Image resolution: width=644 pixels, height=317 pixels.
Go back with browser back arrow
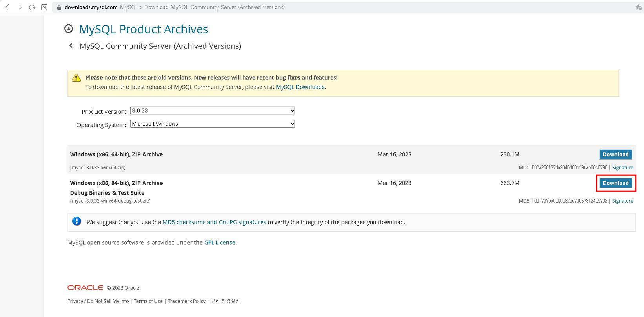pyautogui.click(x=7, y=7)
